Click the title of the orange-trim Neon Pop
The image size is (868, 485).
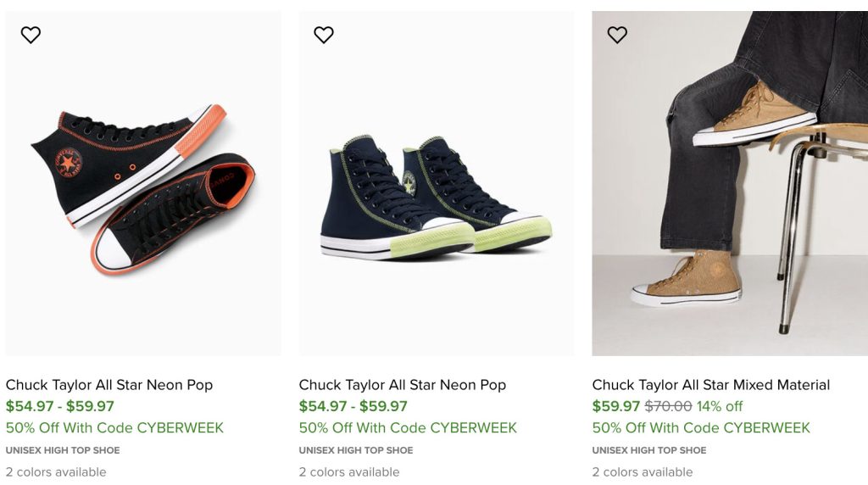tap(109, 385)
